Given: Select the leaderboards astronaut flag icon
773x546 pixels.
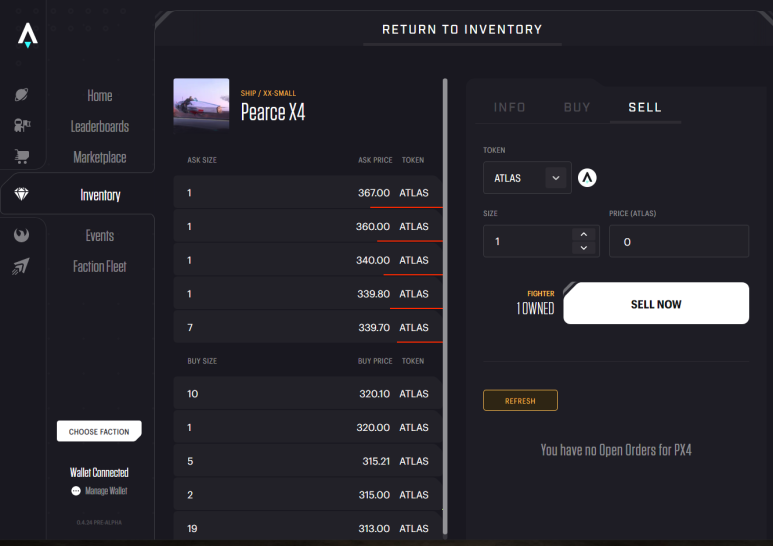Looking at the screenshot, I should [x=22, y=125].
